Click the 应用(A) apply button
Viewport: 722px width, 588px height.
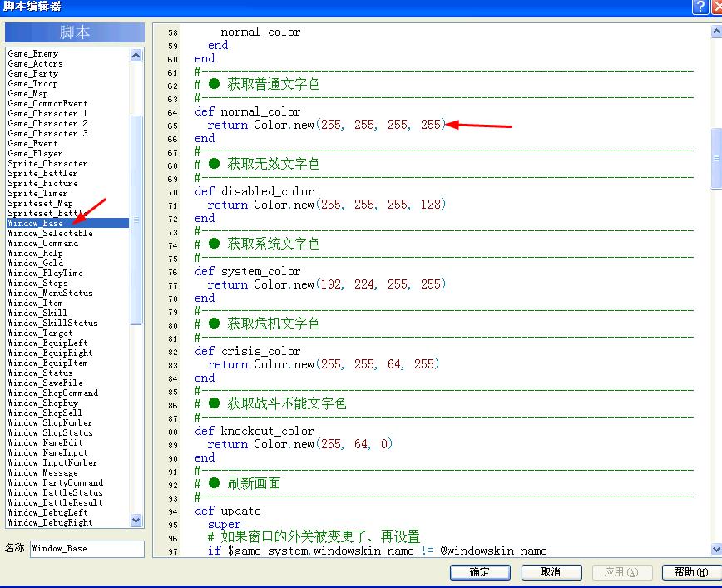(621, 572)
